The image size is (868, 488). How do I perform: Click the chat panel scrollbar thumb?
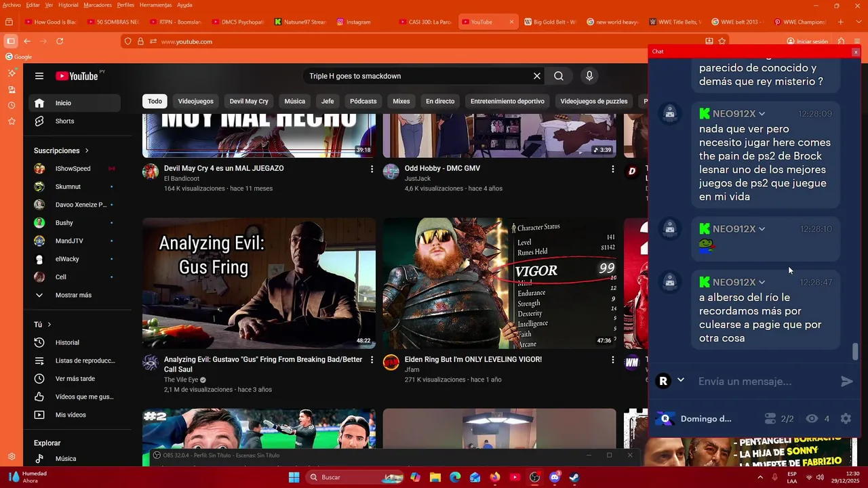tap(855, 352)
